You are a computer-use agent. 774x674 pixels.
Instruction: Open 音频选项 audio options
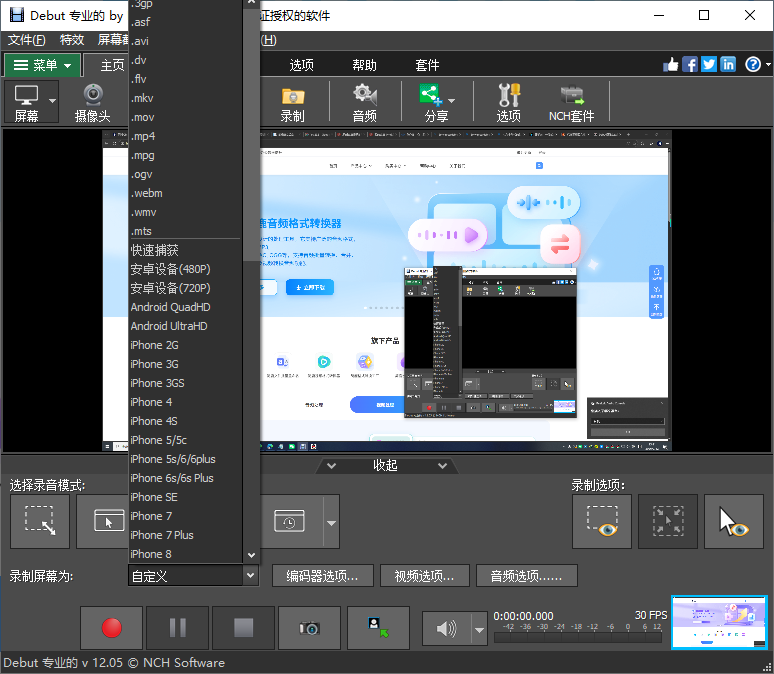[x=527, y=576]
